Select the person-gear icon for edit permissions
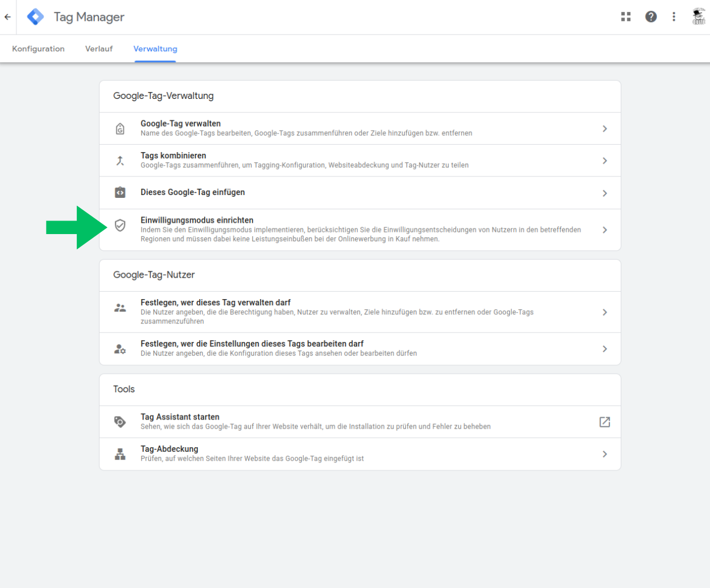Image resolution: width=710 pixels, height=588 pixels. pos(120,348)
